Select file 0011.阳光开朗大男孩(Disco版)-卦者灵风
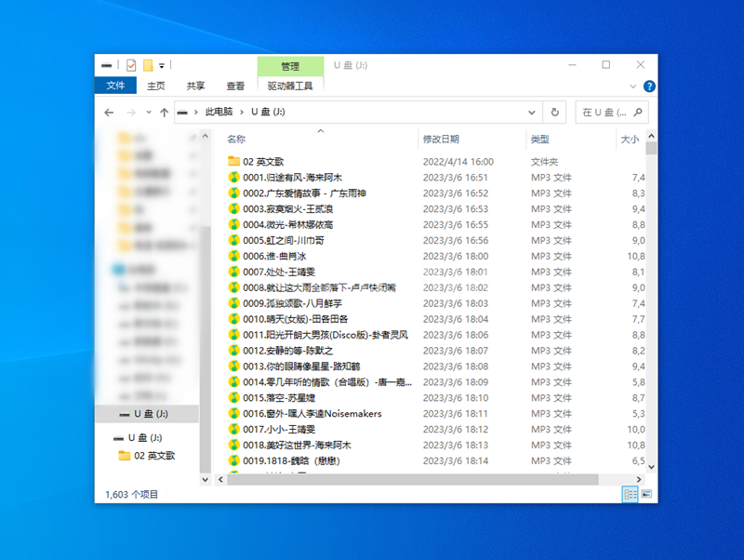744x560 pixels. (325, 335)
